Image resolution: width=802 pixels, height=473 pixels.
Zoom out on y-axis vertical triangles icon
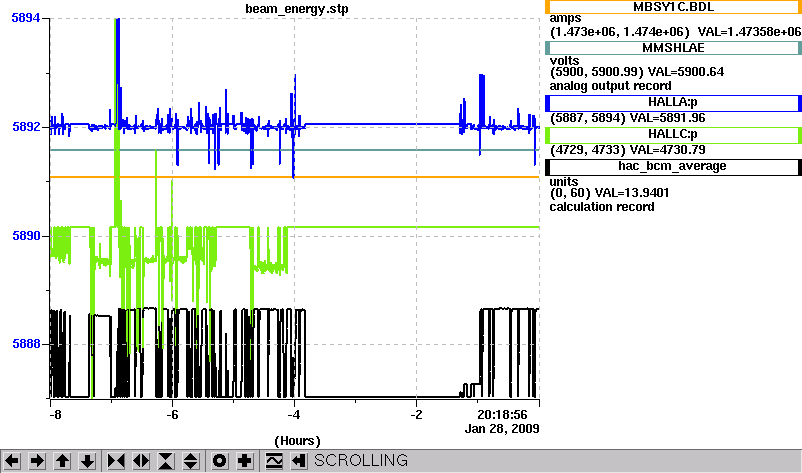pyautogui.click(x=191, y=461)
